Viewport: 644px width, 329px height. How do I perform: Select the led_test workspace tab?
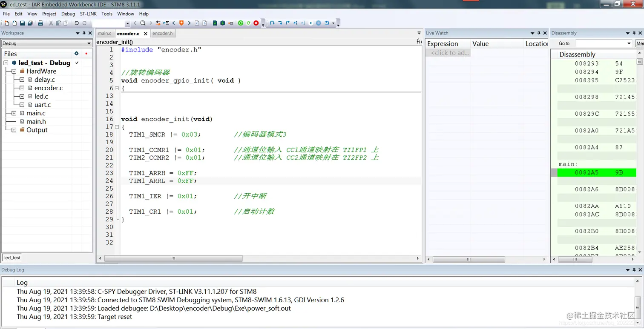click(x=12, y=257)
